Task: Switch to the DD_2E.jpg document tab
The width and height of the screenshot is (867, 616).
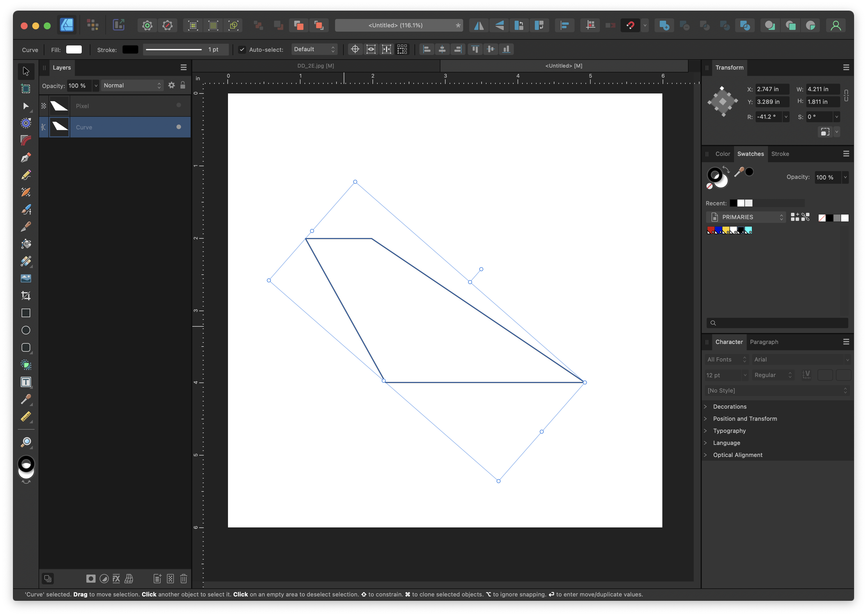Action: click(x=315, y=66)
